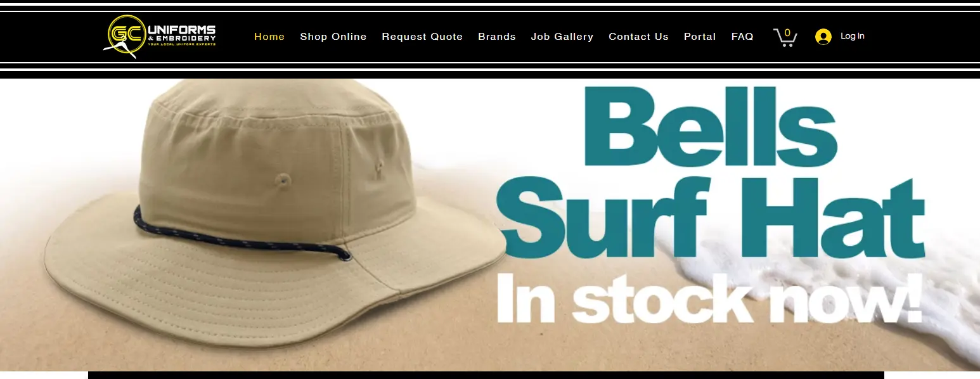Go to the Home menu item
The height and width of the screenshot is (379, 980).
pyautogui.click(x=269, y=37)
